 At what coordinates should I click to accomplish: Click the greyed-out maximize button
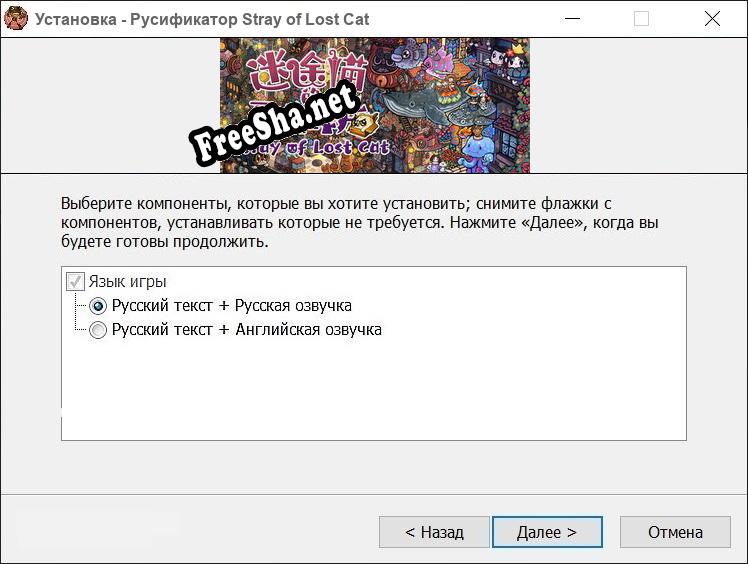pos(641,19)
